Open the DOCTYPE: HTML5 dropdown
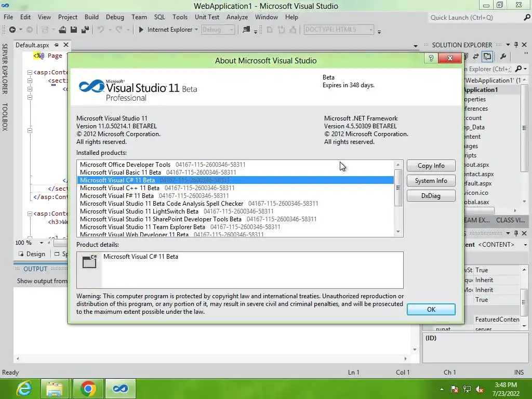The image size is (532, 399). [371, 30]
